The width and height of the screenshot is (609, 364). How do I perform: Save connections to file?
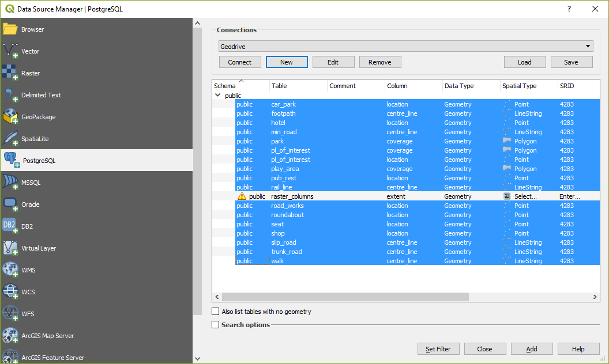coord(572,62)
